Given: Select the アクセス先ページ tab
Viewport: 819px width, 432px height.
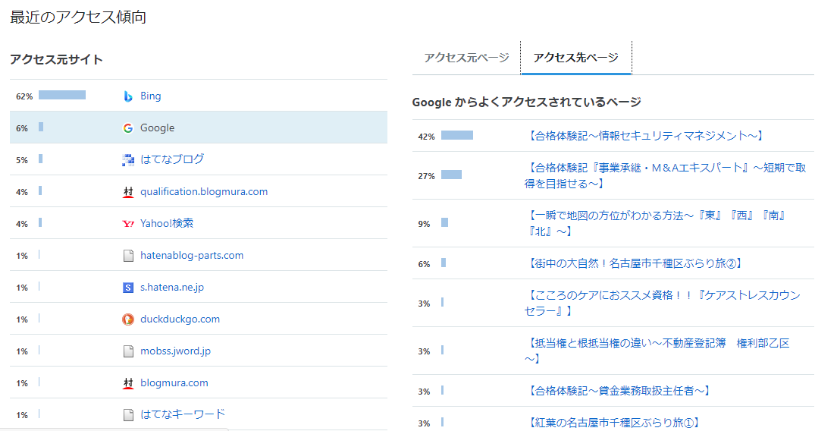Looking at the screenshot, I should coord(576,57).
